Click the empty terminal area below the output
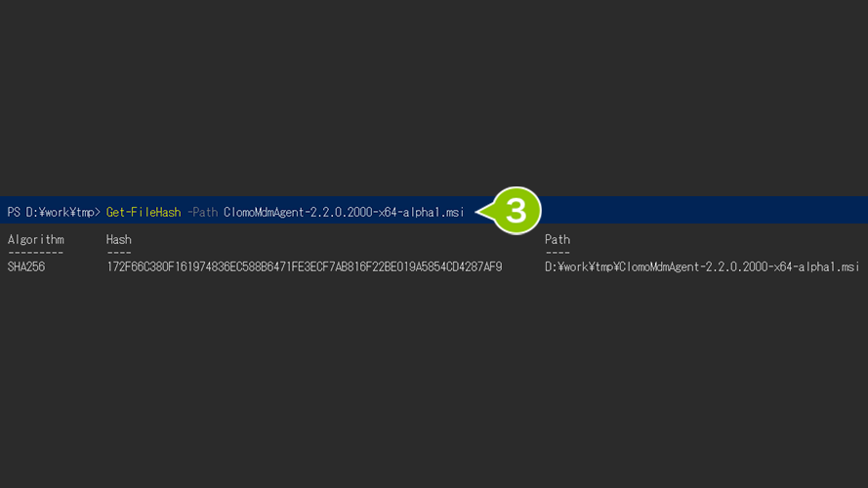 click(434, 382)
